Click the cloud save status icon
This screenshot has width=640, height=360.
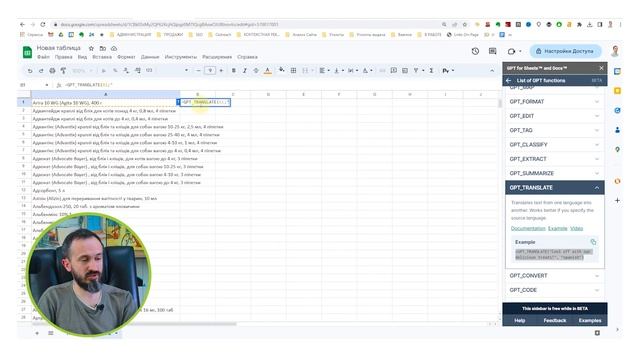click(114, 49)
